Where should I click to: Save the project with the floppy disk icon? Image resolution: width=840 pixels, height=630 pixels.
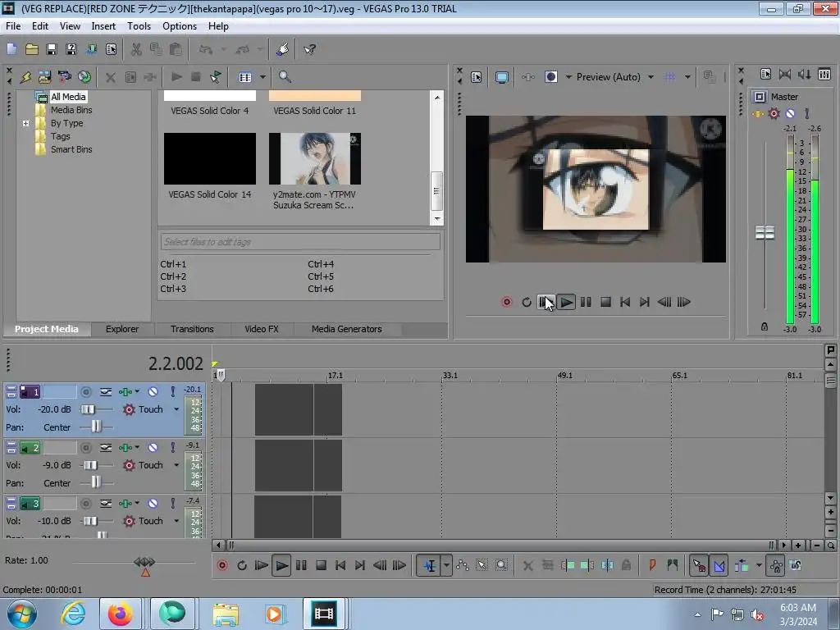pyautogui.click(x=52, y=49)
